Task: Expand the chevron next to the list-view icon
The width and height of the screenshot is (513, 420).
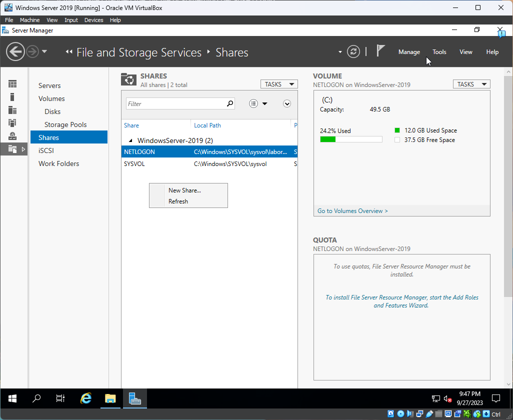Action: pyautogui.click(x=264, y=103)
